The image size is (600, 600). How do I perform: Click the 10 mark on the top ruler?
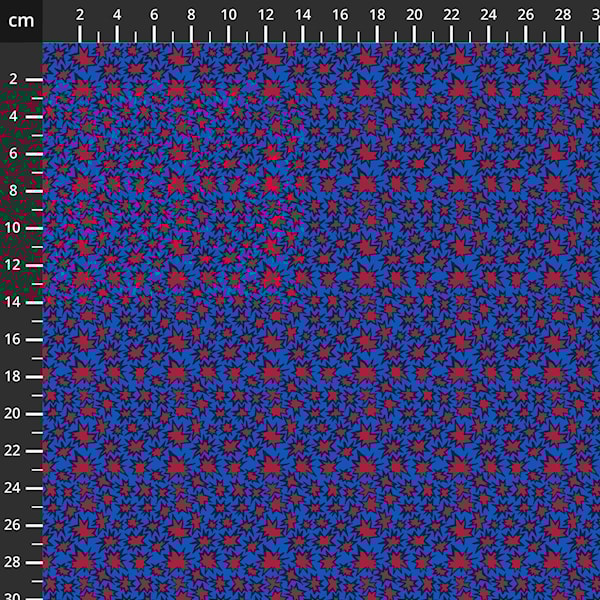(229, 34)
